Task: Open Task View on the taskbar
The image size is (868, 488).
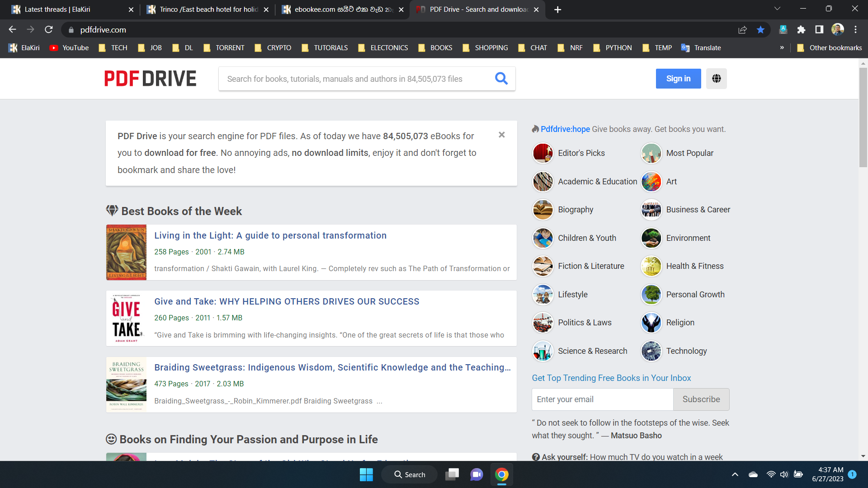Action: coord(452,474)
